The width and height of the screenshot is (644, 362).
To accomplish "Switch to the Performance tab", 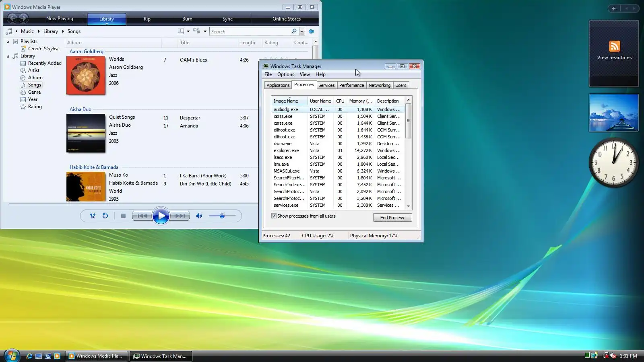I will [351, 85].
